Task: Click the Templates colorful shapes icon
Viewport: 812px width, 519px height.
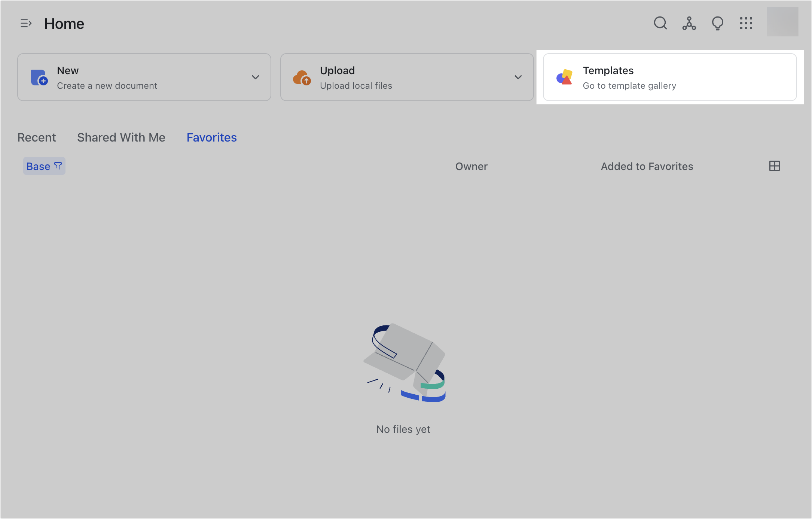Action: tap(564, 77)
